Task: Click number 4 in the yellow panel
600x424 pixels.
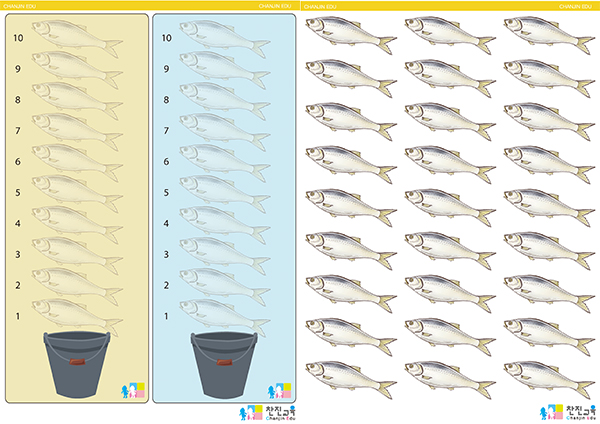Action: [x=18, y=223]
